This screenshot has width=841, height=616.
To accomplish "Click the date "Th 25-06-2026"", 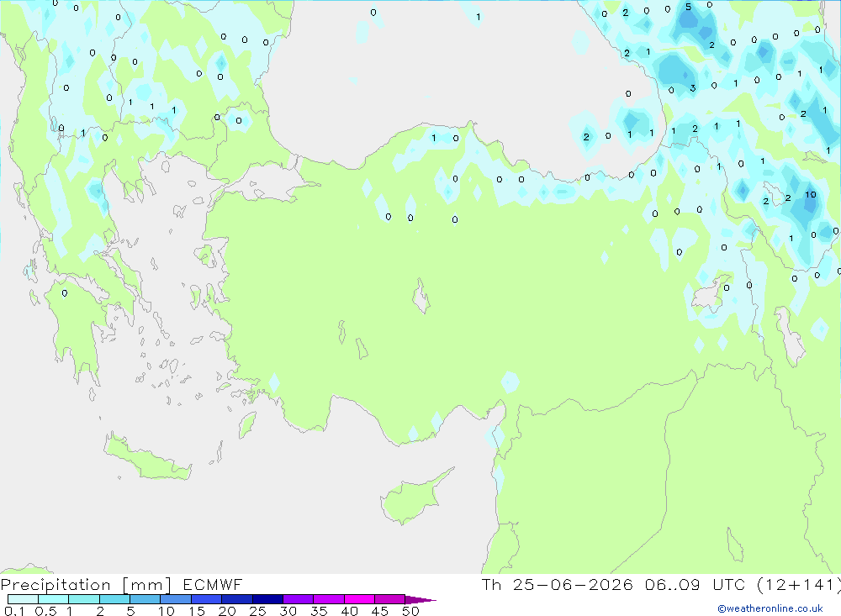I will pos(558,584).
